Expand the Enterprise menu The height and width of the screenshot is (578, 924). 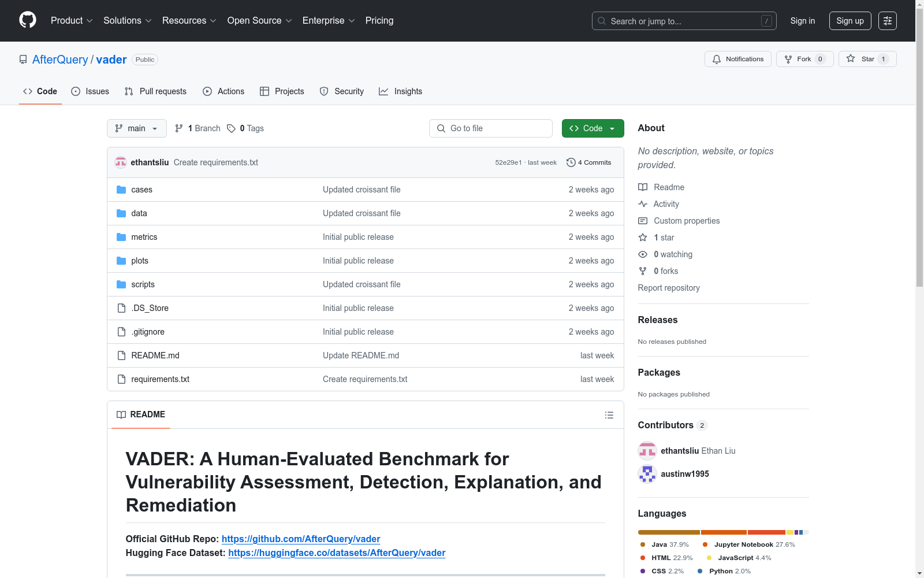tap(329, 21)
